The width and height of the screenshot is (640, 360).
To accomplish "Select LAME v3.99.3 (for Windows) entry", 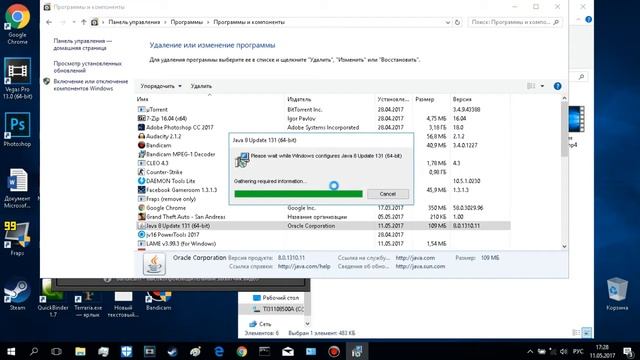I will pyautogui.click(x=322, y=244).
